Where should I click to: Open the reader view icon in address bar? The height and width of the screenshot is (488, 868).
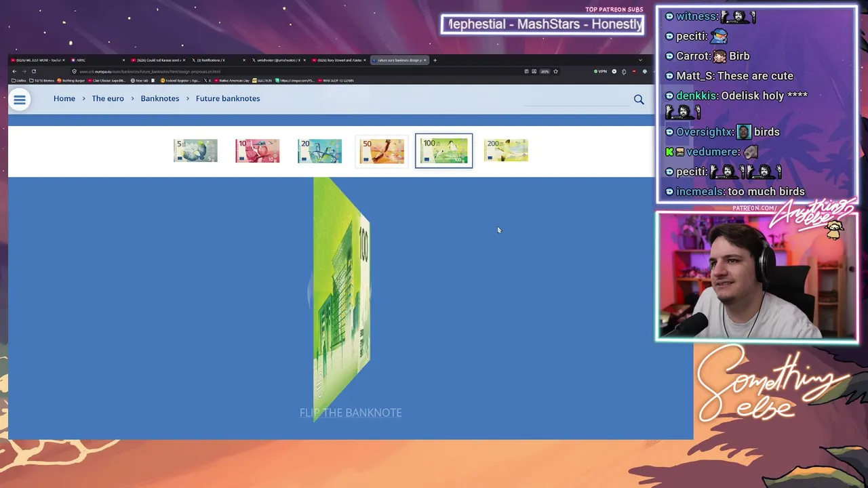click(x=526, y=71)
